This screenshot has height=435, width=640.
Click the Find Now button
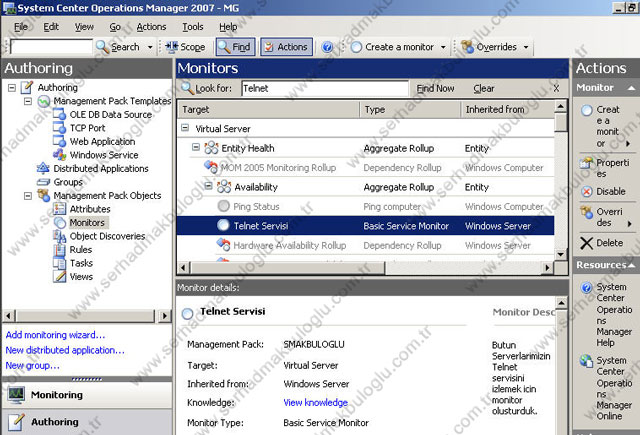tap(435, 88)
